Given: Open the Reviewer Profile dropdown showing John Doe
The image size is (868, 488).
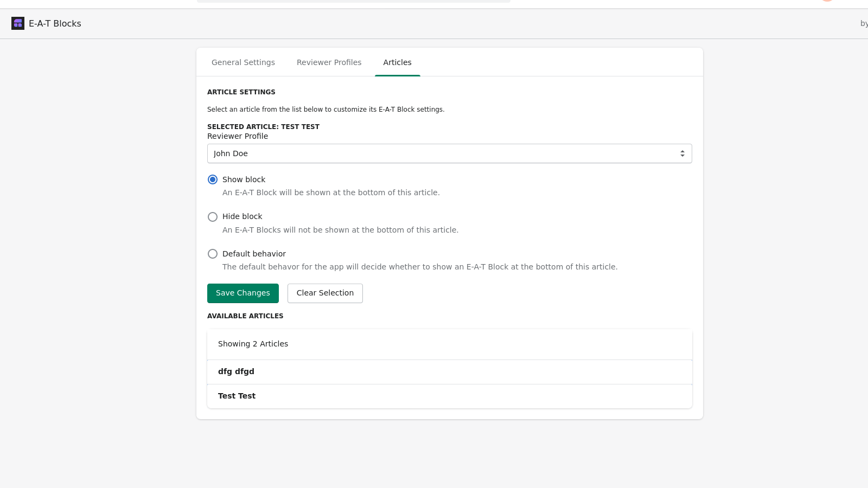Looking at the screenshot, I should click(x=449, y=153).
